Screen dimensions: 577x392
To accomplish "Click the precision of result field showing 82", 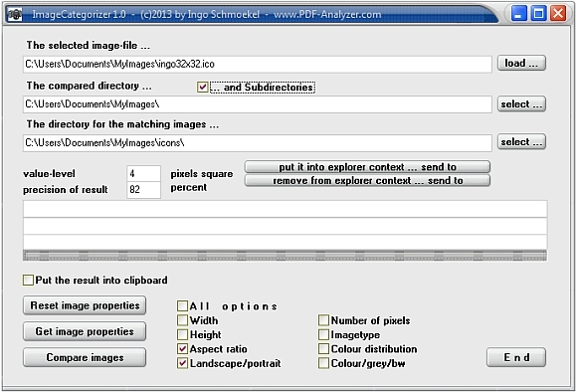I will point(143,190).
